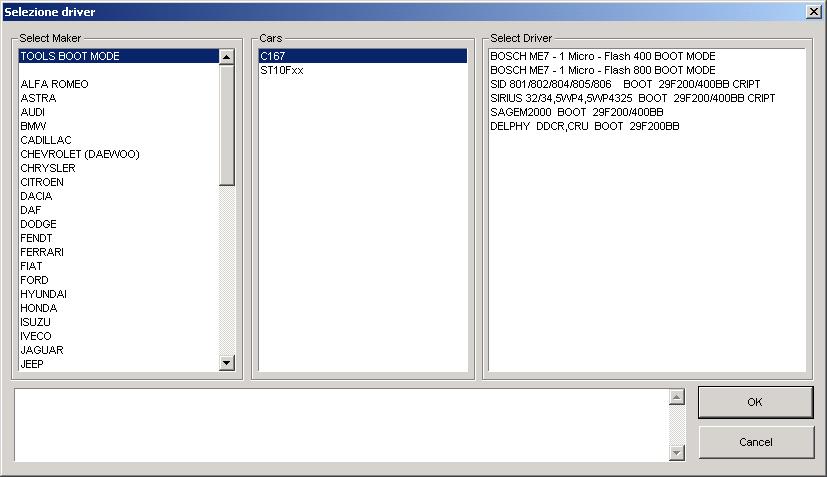
Task: Select JEEP in the maker list
Action: (119, 364)
